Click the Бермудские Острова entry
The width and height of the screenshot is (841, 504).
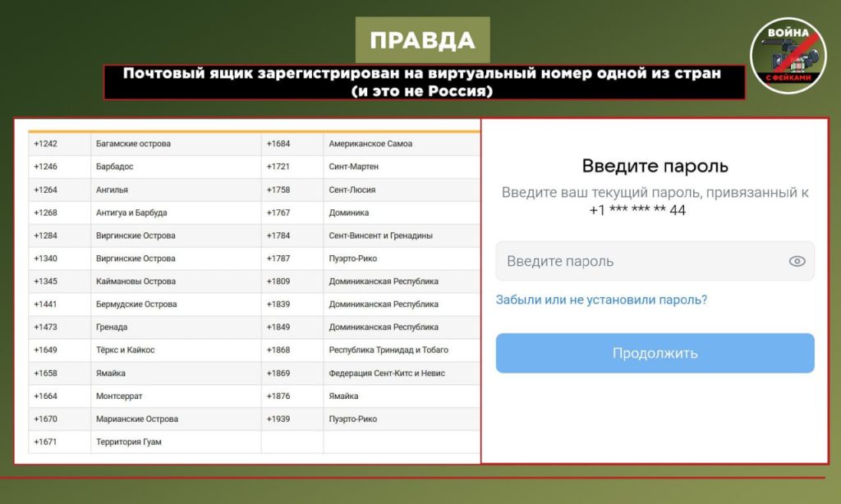pyautogui.click(x=136, y=305)
